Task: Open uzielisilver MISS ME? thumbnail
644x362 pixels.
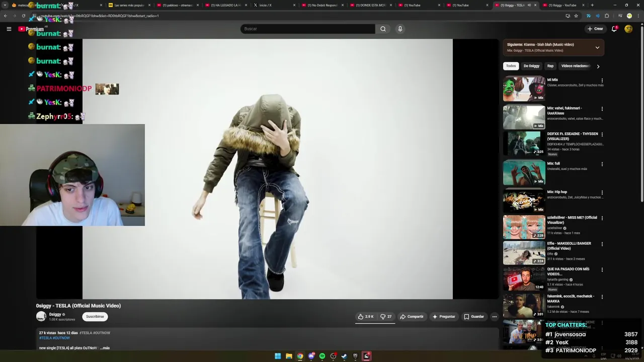Action: pos(524,227)
